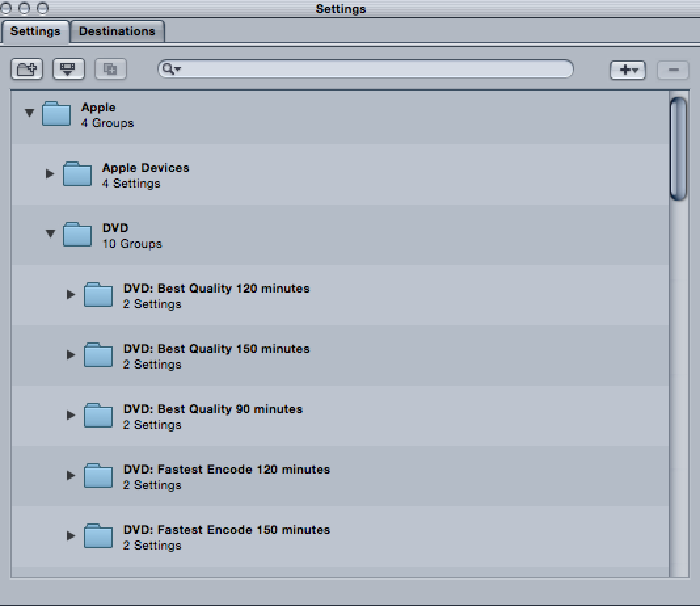Select the Settings tab
The width and height of the screenshot is (700, 606).
tap(35, 31)
